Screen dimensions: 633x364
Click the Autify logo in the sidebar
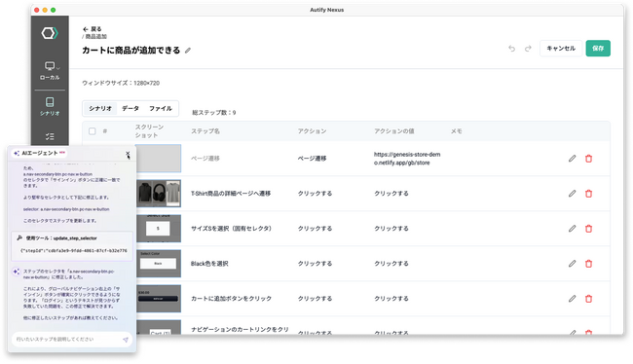click(50, 33)
